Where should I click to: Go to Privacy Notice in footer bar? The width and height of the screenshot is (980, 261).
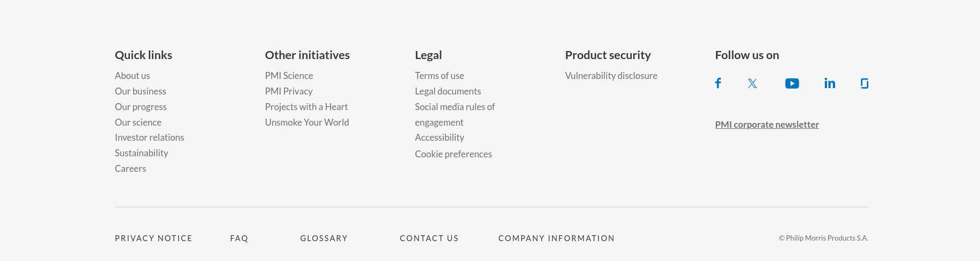point(153,238)
